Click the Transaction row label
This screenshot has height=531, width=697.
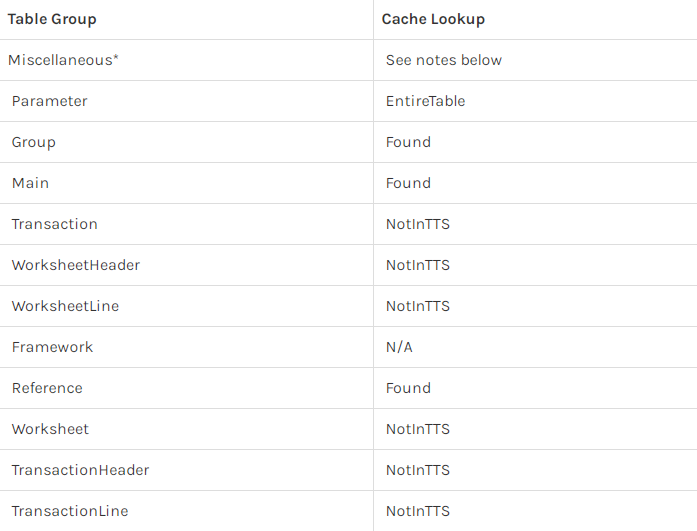[55, 224]
